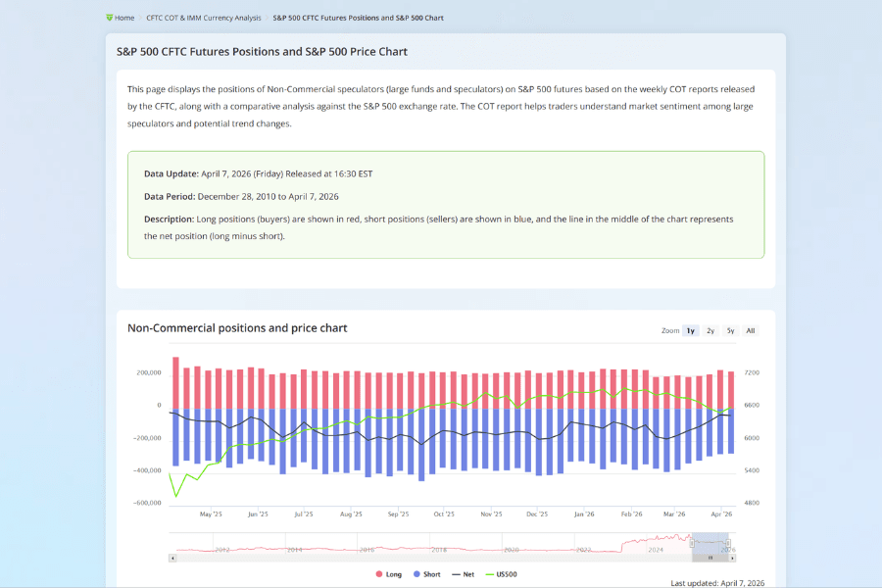The image size is (882, 588).
Task: Click the green US500 line legend icon
Action: point(490,573)
